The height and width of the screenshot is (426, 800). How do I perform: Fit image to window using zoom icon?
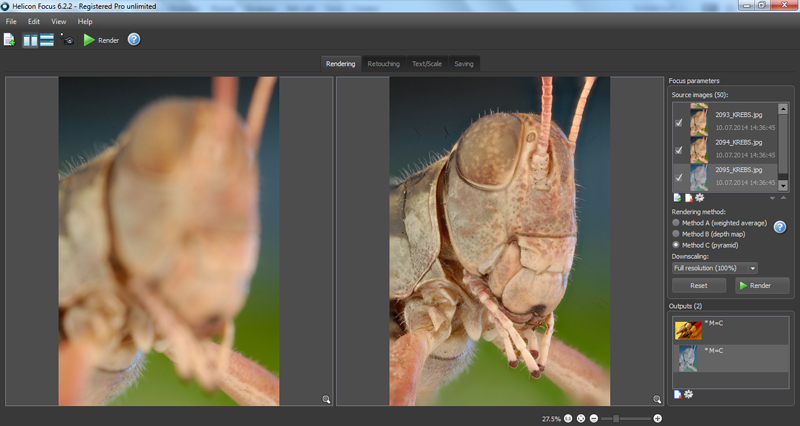tap(581, 418)
